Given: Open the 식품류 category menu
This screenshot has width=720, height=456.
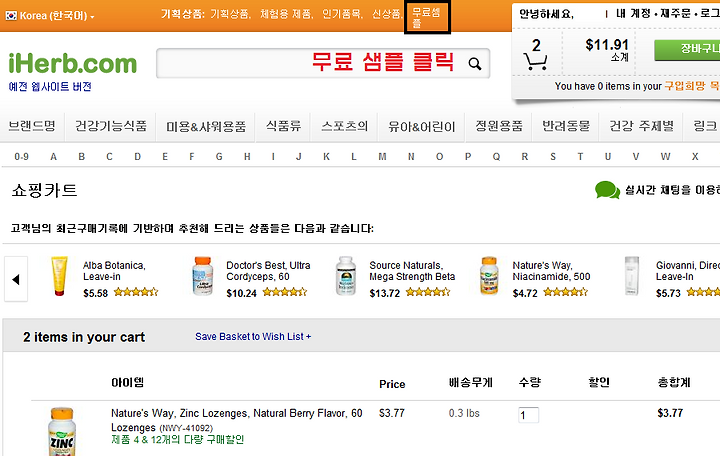Looking at the screenshot, I should pos(283,126).
